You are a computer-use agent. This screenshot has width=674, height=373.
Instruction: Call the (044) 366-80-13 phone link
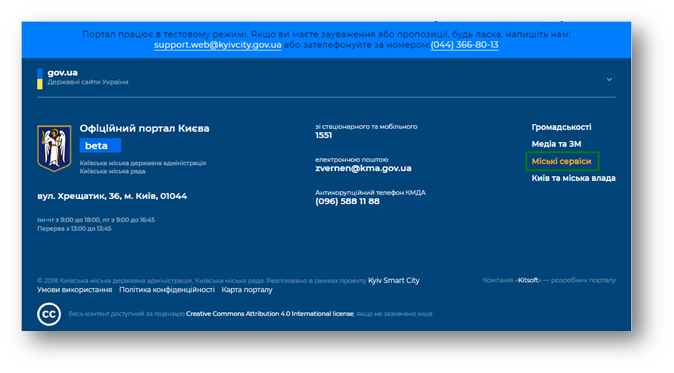tap(464, 45)
